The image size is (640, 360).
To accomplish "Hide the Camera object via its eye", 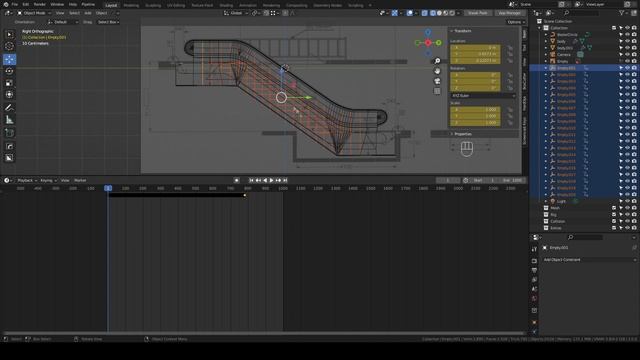I will (x=627, y=54).
